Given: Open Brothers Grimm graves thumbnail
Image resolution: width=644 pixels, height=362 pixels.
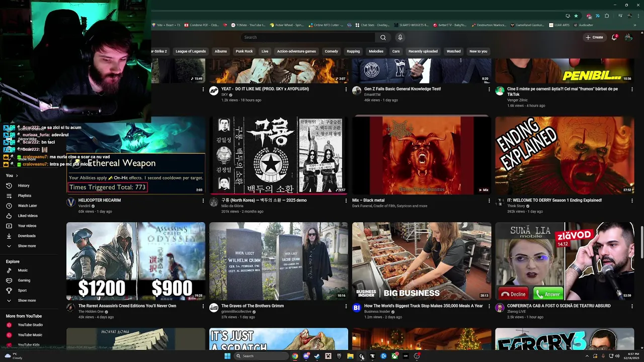Looking at the screenshot, I should [279, 261].
